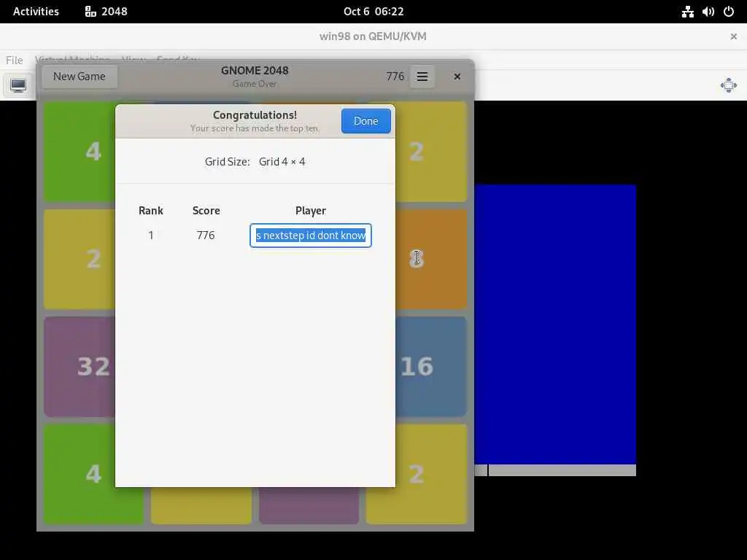Image resolution: width=747 pixels, height=560 pixels.
Task: Click the fullscreen icon in VM toolbar
Action: (x=729, y=86)
